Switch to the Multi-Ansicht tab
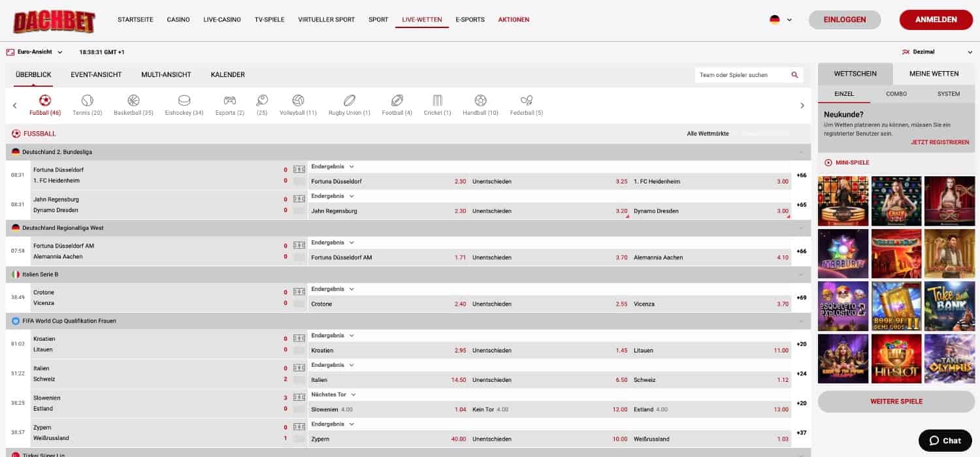This screenshot has width=980, height=457. [x=166, y=74]
